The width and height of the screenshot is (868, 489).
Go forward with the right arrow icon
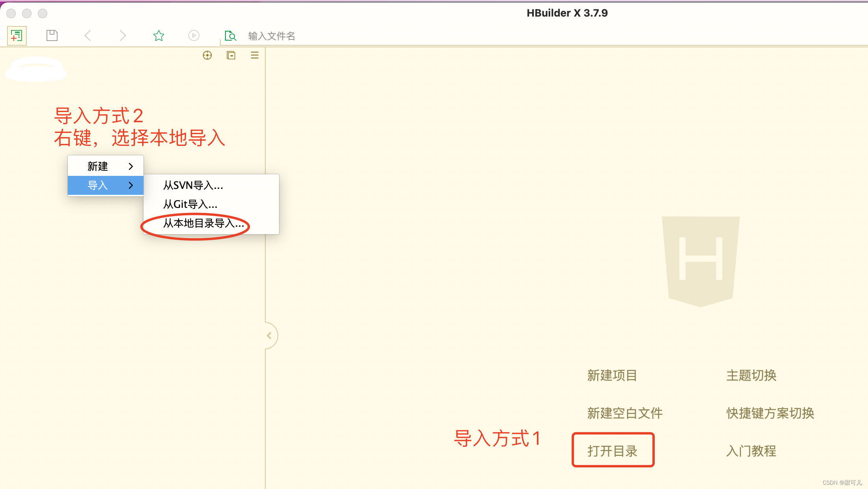tap(123, 36)
